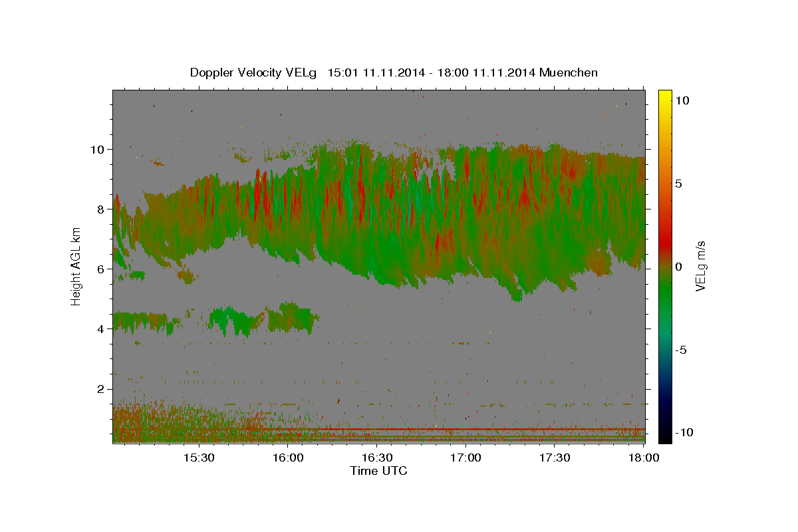The image size is (798, 532).
Task: Click the '16:30' time tick label
Action: pyautogui.click(x=377, y=458)
